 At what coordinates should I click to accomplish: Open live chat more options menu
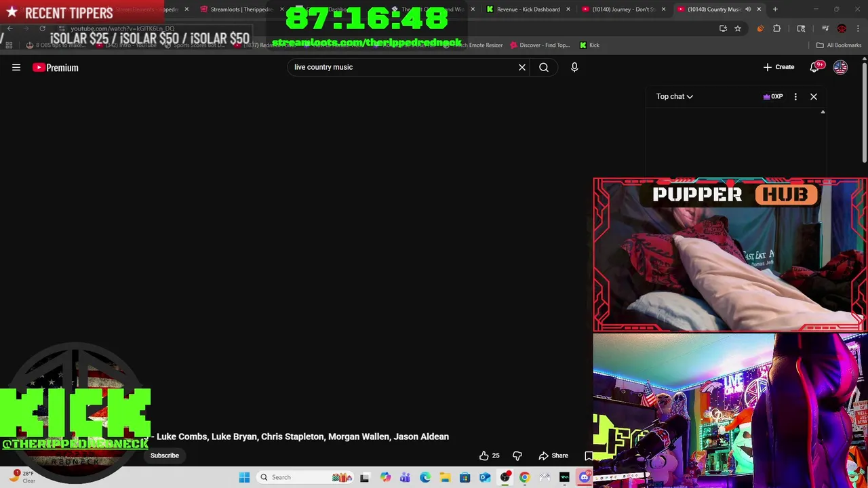(x=795, y=96)
